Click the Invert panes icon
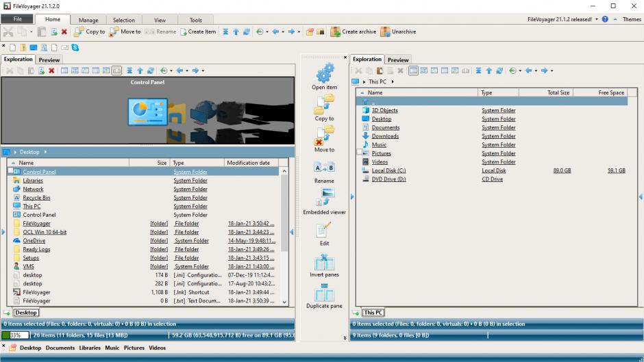Image resolution: width=644 pixels, height=362 pixels. coord(325,262)
